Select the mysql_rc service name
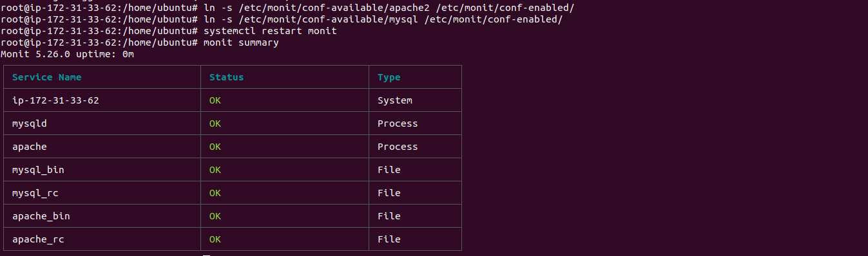The width and height of the screenshot is (868, 256). [x=35, y=193]
